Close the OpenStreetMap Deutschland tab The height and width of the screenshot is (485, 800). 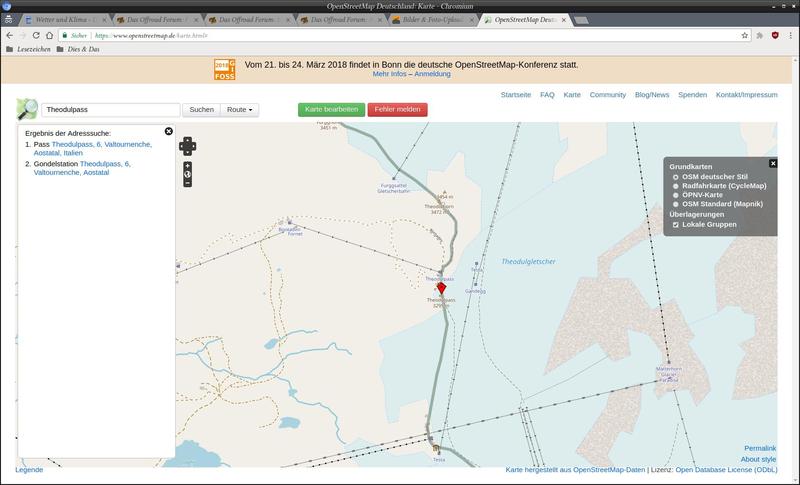pos(564,20)
